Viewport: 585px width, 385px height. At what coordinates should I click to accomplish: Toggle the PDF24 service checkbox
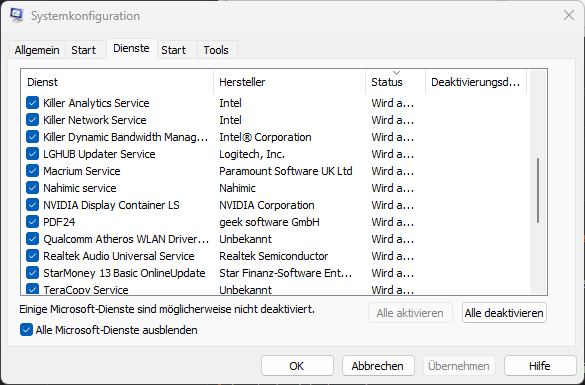pyautogui.click(x=32, y=222)
